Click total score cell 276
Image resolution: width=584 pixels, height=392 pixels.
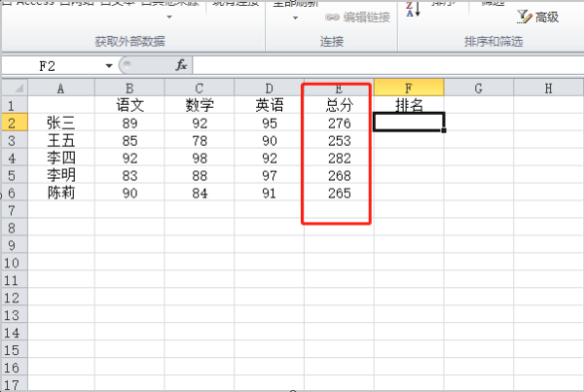click(x=339, y=123)
